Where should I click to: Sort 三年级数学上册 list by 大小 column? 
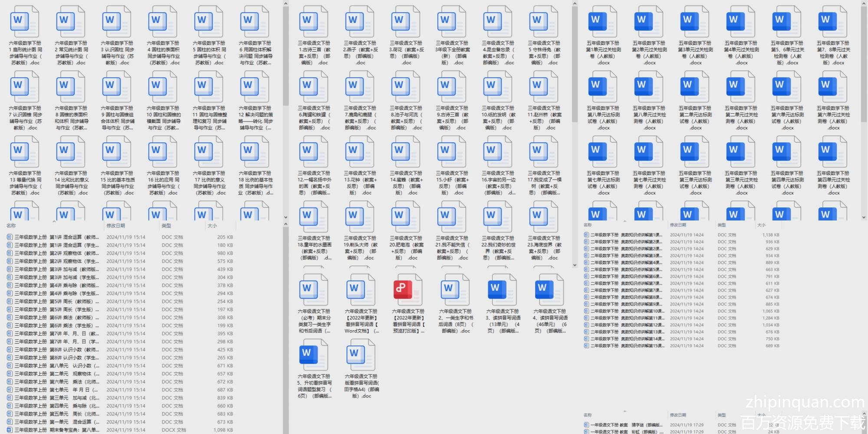click(x=212, y=226)
